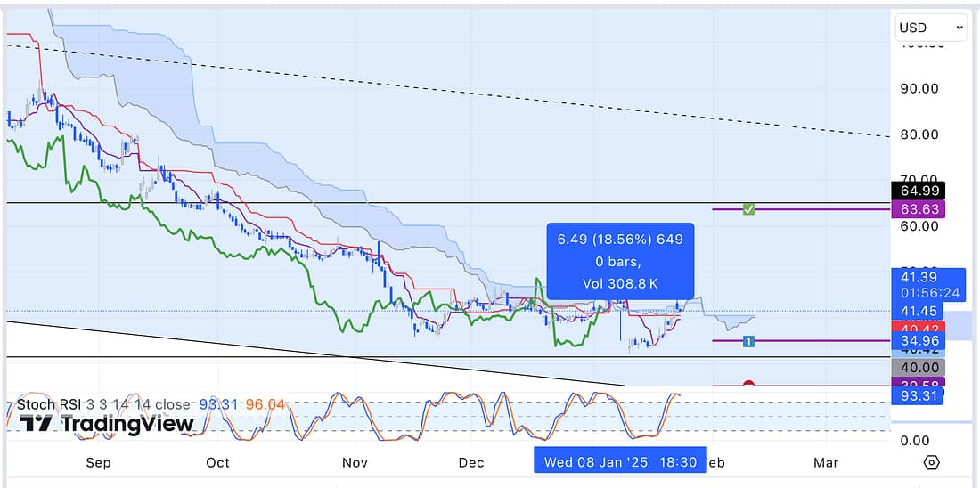The height and width of the screenshot is (488, 980).
Task: Open chart settings hexagon icon
Action: tap(931, 462)
